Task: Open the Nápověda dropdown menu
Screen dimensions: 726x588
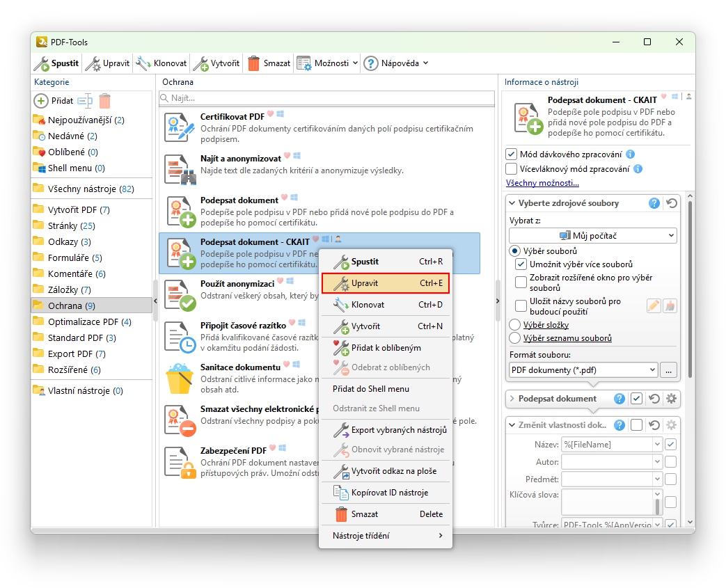Action: (x=396, y=63)
